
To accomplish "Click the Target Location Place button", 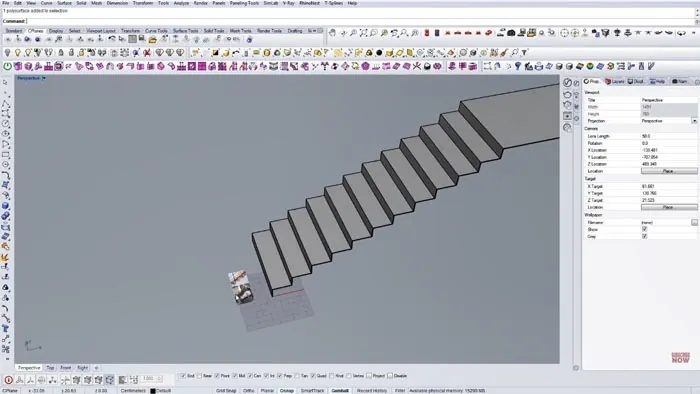I will (x=668, y=207).
